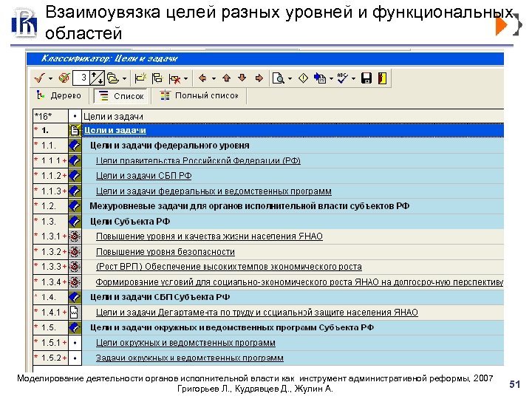532x399 pixels.
Task: Open the dropdown beside the delete element icon
Action: [185, 78]
